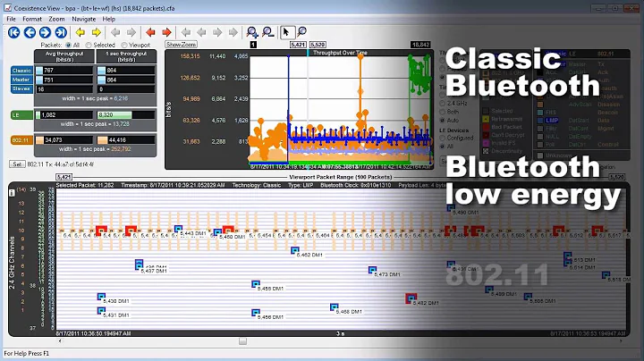644x361 pixels.
Task: Select the red-framed packet 5,482 DM1
Action: [411, 298]
